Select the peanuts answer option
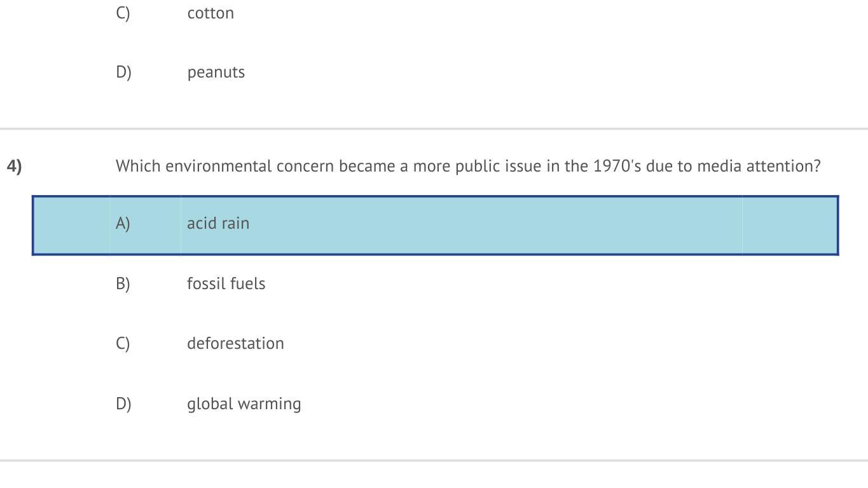 point(216,72)
